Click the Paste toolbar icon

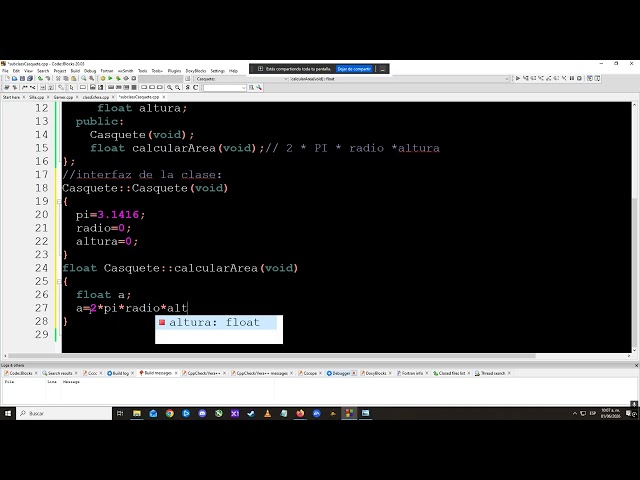(x=73, y=78)
